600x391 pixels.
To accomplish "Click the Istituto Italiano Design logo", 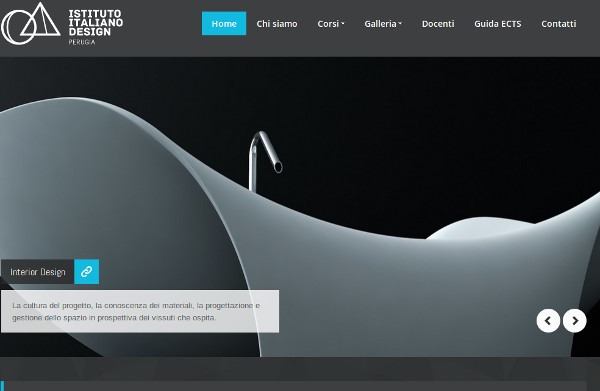I will click(62, 24).
